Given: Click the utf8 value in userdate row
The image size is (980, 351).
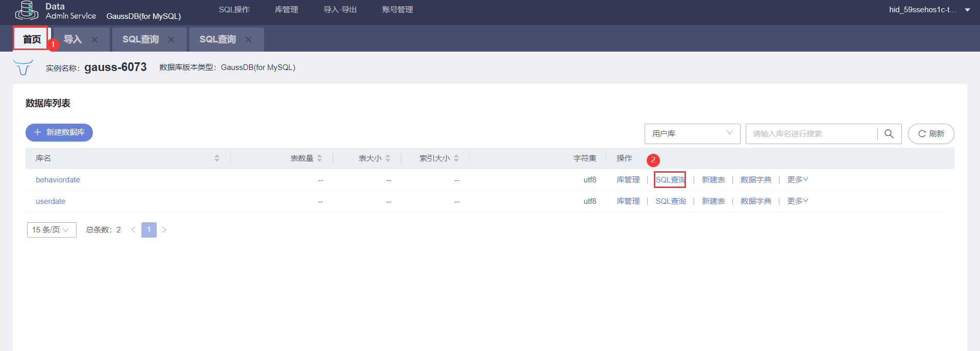Looking at the screenshot, I should [590, 201].
